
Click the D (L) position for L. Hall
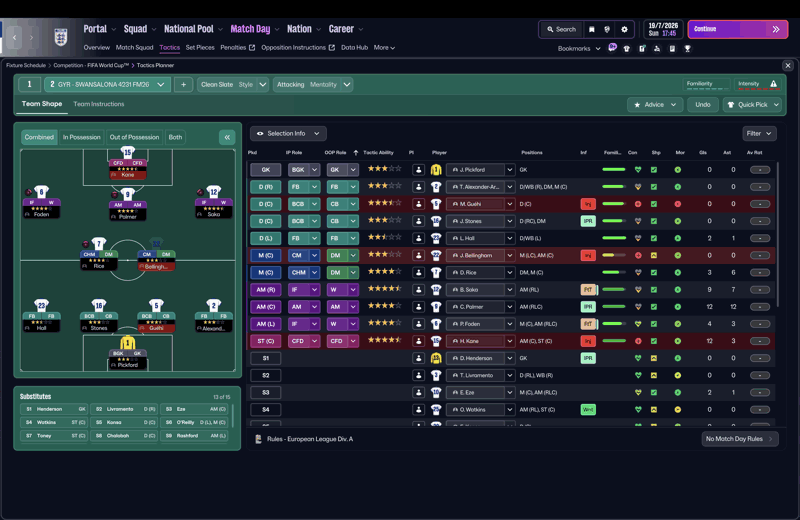[265, 238]
